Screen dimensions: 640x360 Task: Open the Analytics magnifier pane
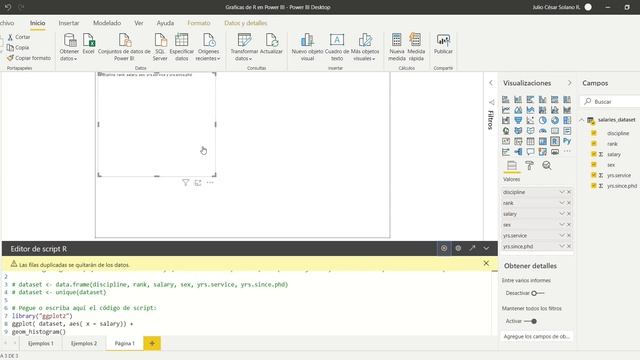(x=547, y=165)
